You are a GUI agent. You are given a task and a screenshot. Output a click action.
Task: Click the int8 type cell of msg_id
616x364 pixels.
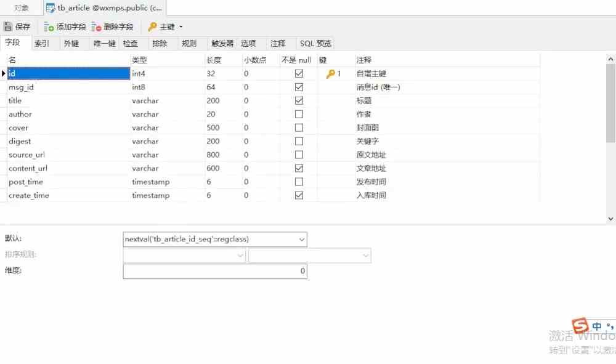pyautogui.click(x=168, y=87)
